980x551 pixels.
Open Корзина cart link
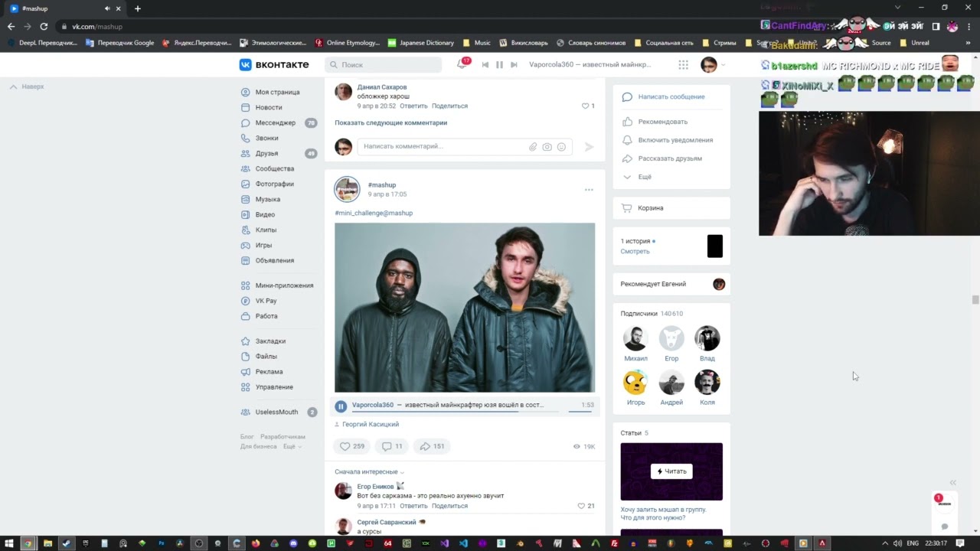point(650,208)
